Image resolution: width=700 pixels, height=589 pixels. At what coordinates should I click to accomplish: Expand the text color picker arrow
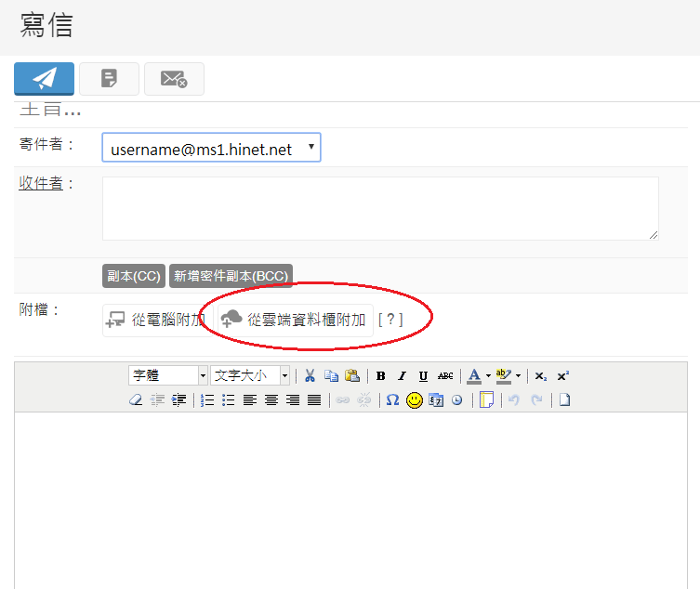(x=488, y=376)
